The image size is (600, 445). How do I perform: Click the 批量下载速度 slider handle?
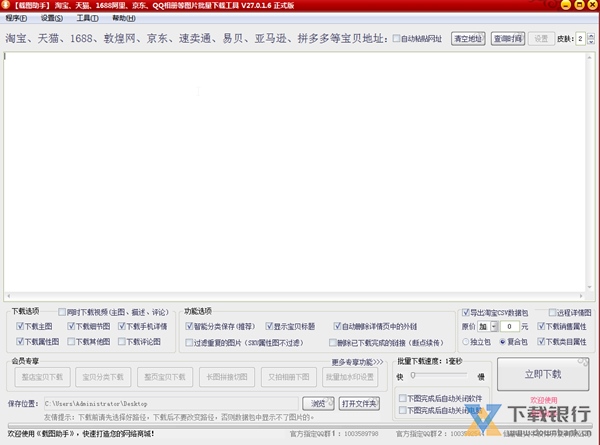point(413,375)
